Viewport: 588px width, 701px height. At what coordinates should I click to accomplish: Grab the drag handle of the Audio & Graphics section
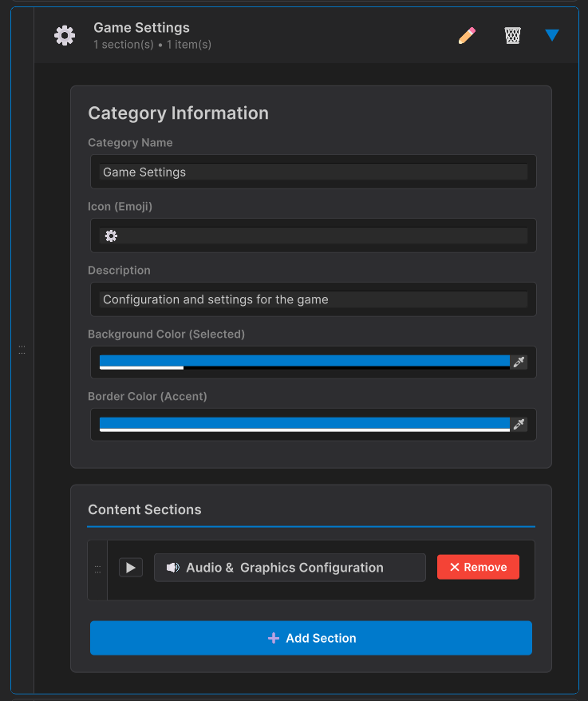97,569
